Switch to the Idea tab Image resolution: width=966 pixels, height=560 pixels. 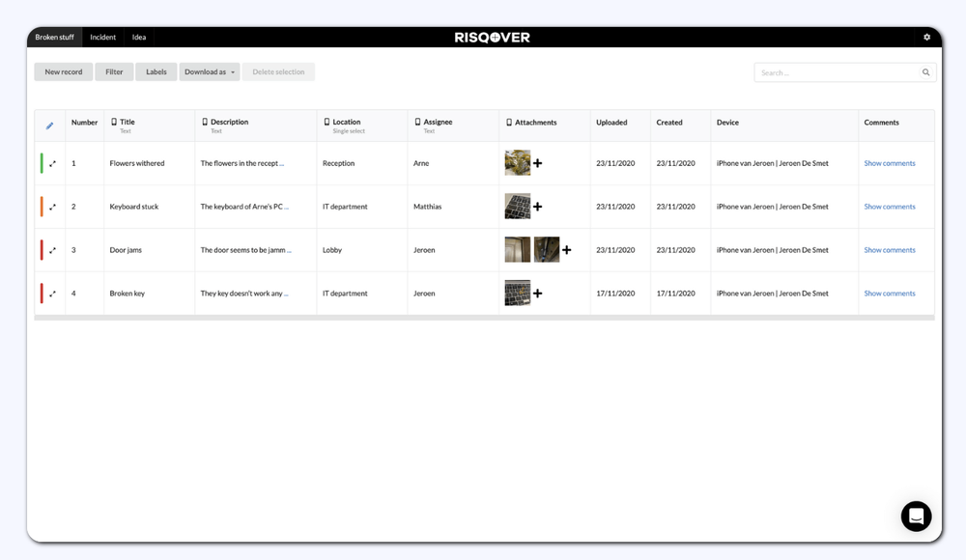coord(138,37)
